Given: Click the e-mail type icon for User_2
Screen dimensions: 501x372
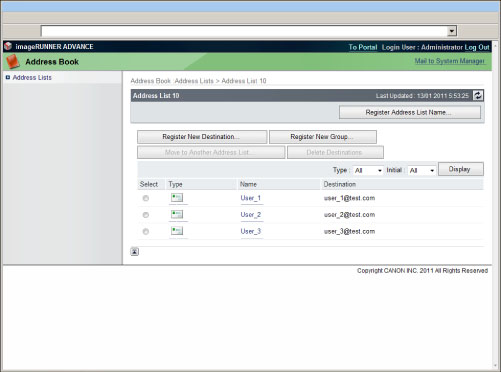Looking at the screenshot, I should point(177,214).
